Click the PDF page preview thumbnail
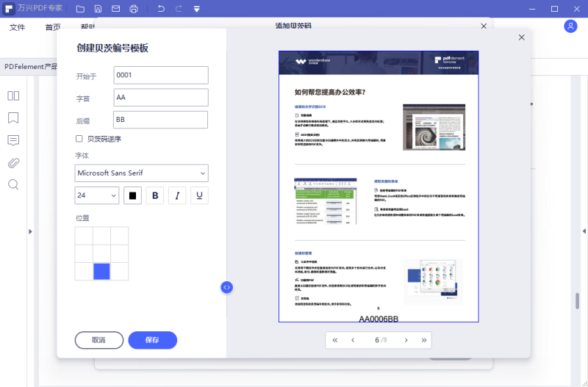This screenshot has height=387, width=588. pos(379,187)
